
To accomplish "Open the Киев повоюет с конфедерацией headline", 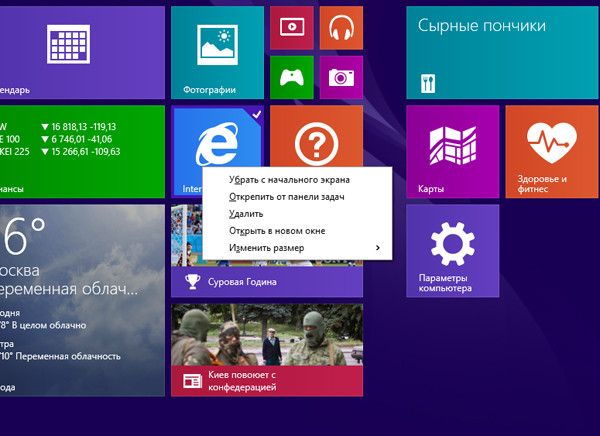I will [242, 381].
